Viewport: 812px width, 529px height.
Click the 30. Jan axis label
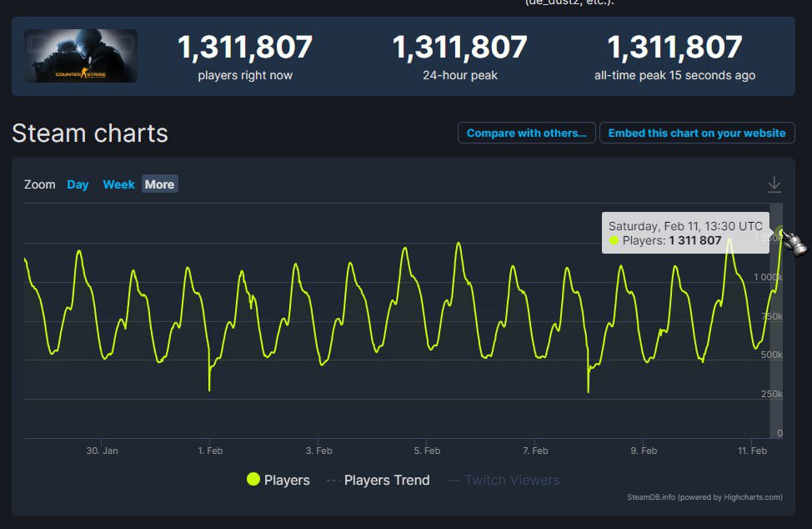click(x=102, y=451)
